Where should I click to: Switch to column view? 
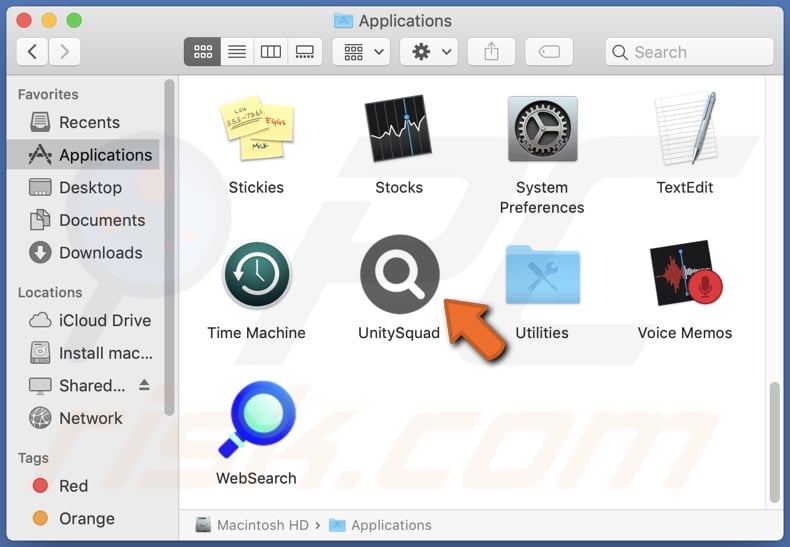271,51
